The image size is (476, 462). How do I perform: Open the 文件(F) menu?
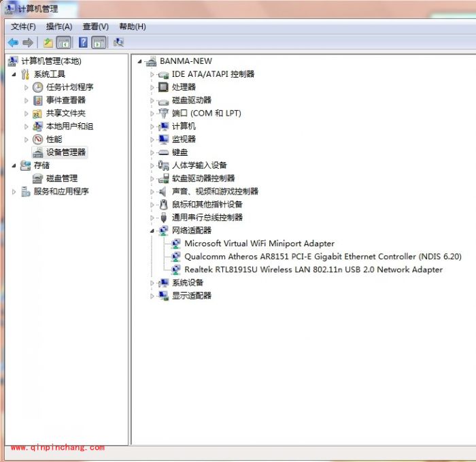[x=23, y=27]
